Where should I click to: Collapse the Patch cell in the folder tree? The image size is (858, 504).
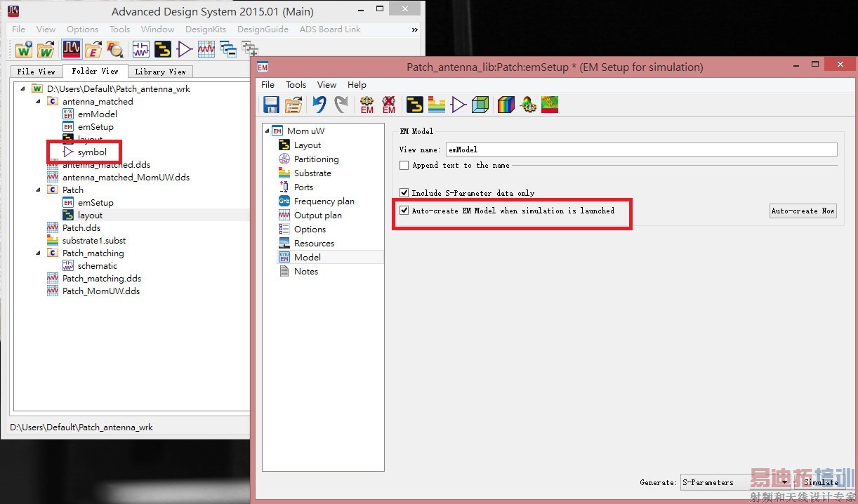point(38,190)
